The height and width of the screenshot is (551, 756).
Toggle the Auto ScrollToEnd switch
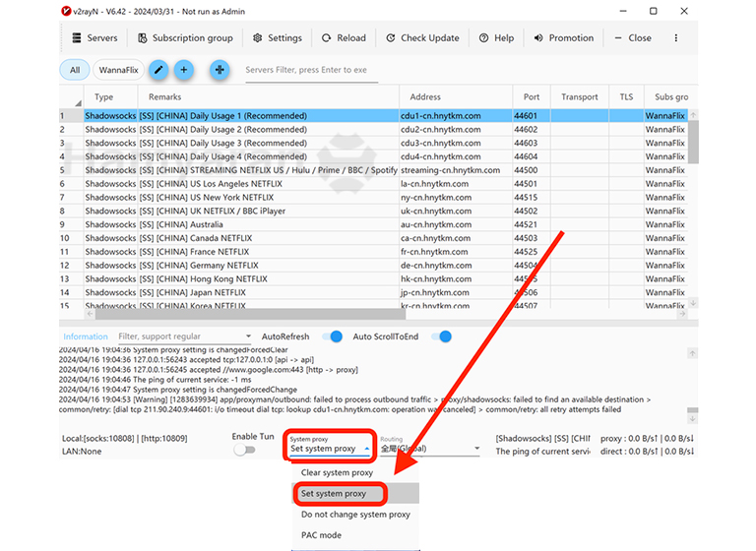tap(442, 337)
